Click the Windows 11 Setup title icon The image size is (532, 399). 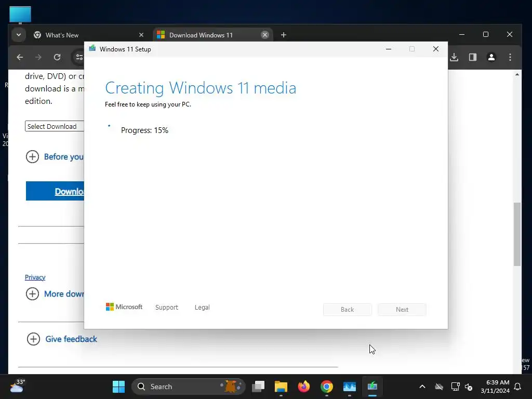tap(92, 48)
